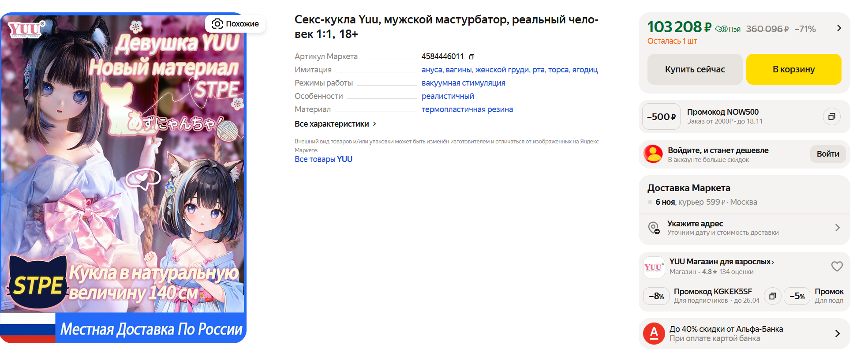Click the Артикул Маркета label
Screen dimensions: 868x349
coord(326,56)
